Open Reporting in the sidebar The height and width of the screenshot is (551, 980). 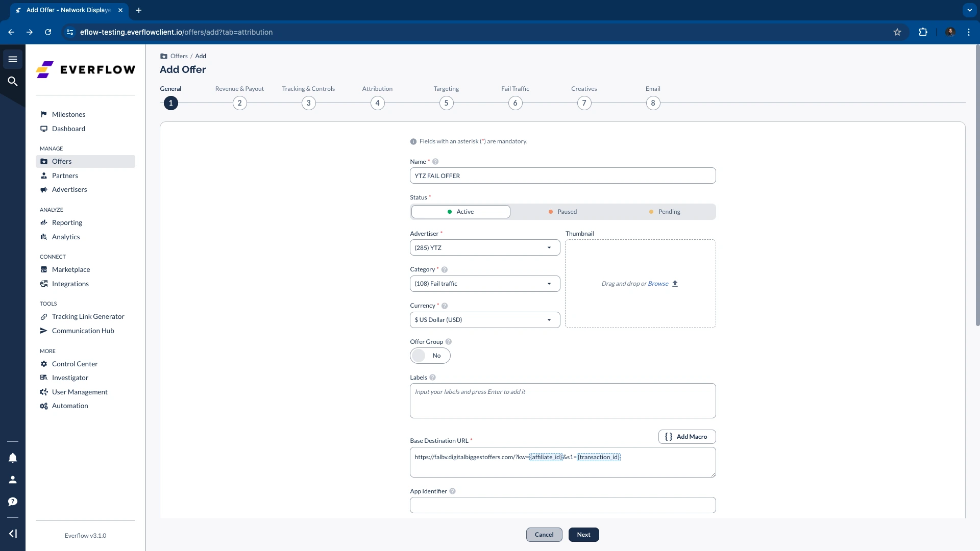[x=67, y=222]
